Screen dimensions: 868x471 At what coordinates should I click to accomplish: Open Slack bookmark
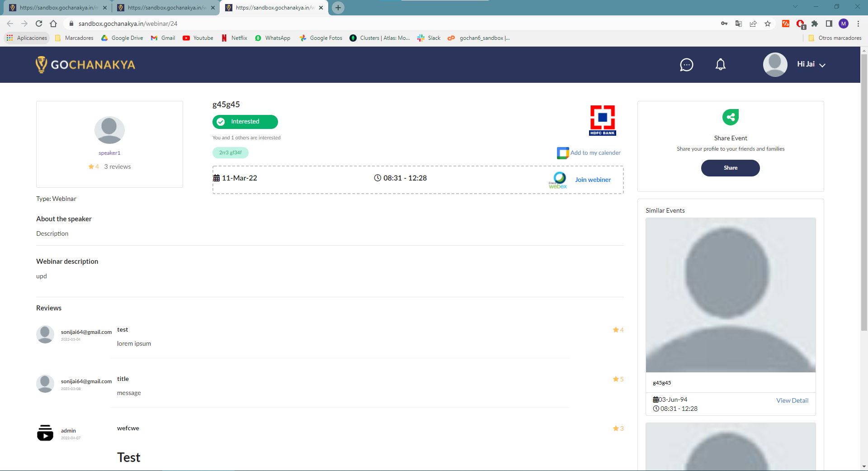[429, 38]
